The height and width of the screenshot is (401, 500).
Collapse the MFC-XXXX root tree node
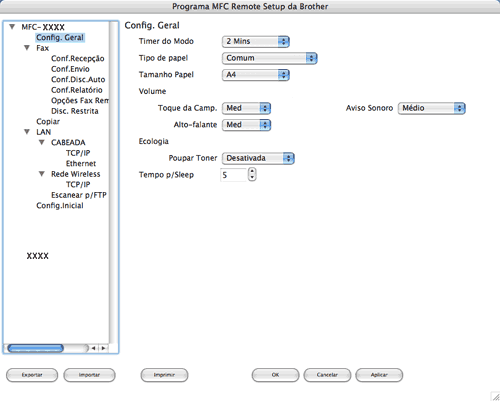pos(12,27)
